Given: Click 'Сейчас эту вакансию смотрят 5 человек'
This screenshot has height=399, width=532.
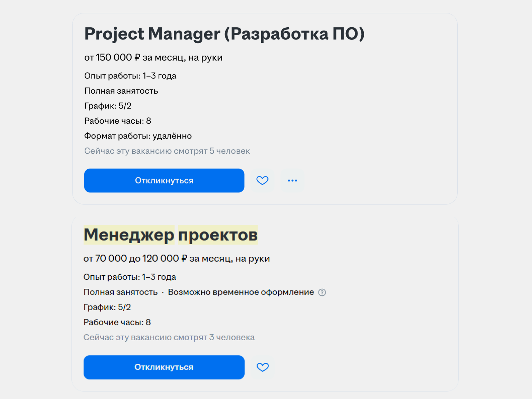Looking at the screenshot, I should click(167, 151).
